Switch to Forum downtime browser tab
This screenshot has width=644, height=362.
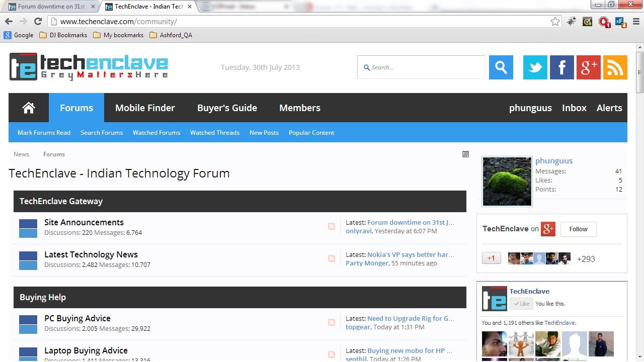(49, 7)
